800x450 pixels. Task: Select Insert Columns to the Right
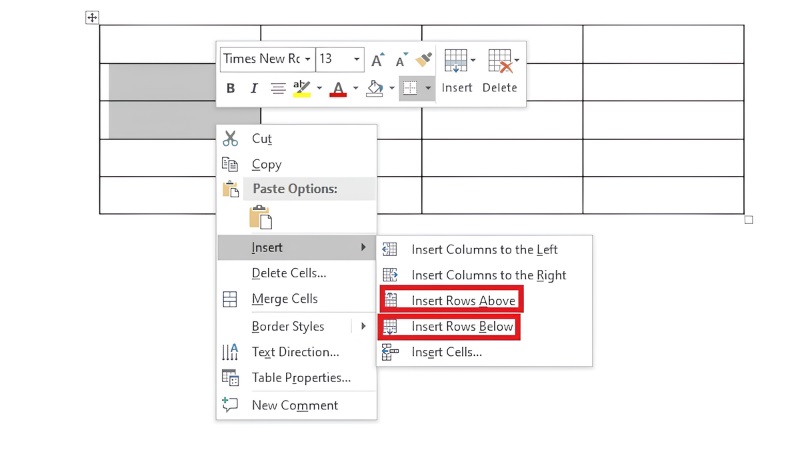tap(484, 275)
